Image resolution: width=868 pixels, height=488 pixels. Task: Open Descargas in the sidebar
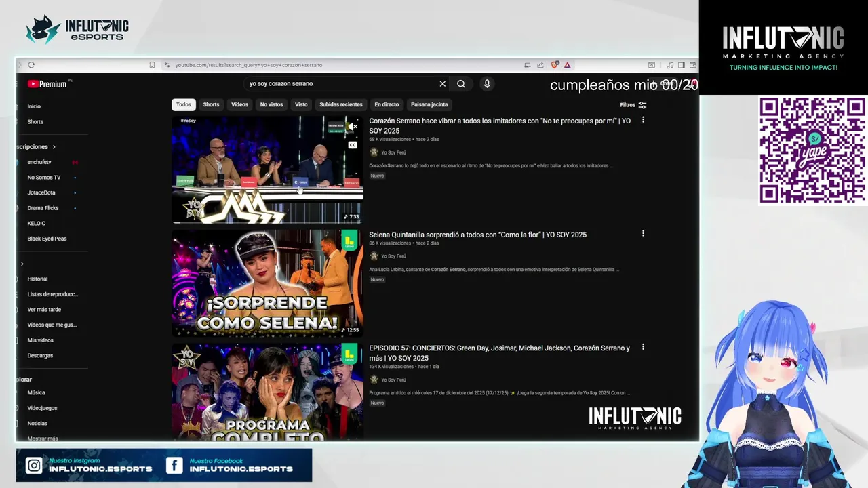[40, 355]
